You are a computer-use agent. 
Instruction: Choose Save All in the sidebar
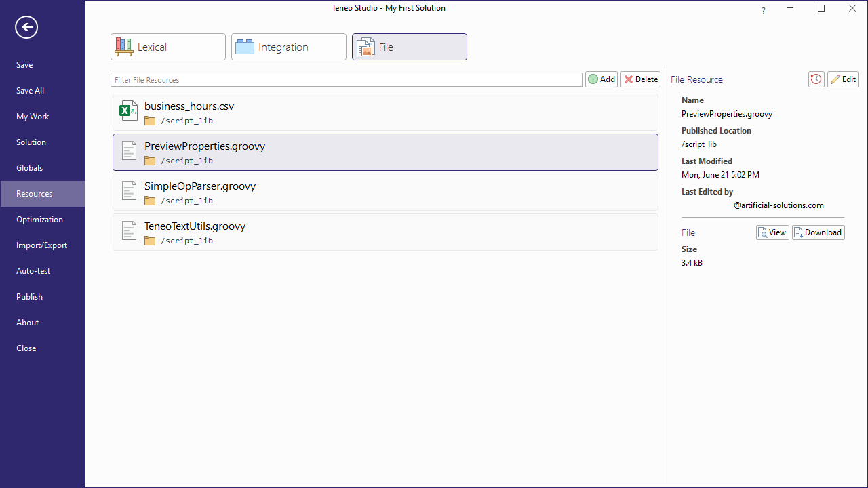(x=42, y=91)
